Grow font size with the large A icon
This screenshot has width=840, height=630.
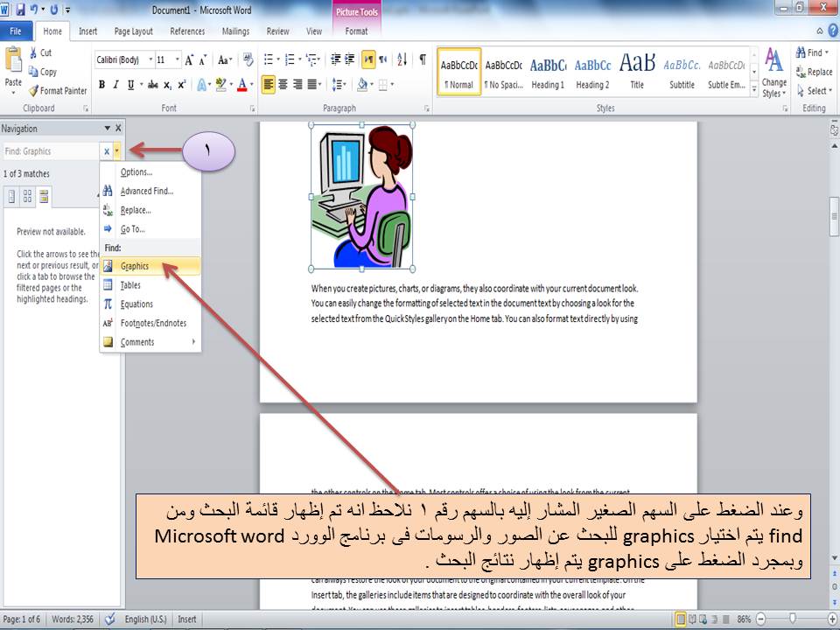click(x=189, y=60)
